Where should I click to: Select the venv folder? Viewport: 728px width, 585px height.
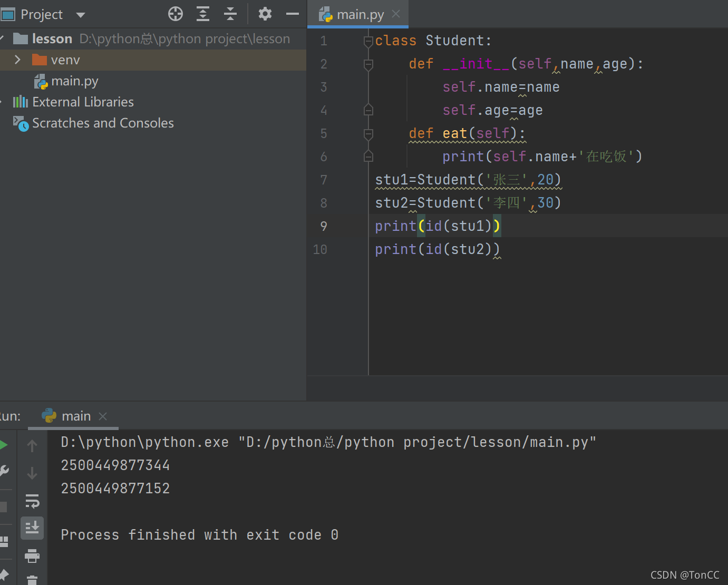tap(56, 60)
